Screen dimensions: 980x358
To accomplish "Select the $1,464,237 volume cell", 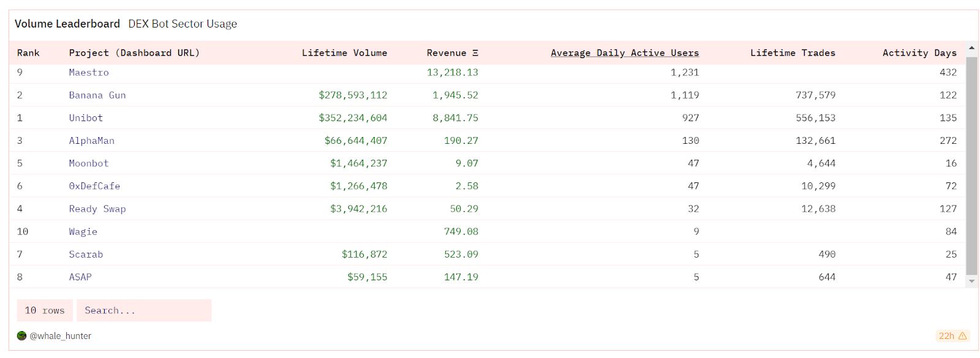I will point(358,163).
